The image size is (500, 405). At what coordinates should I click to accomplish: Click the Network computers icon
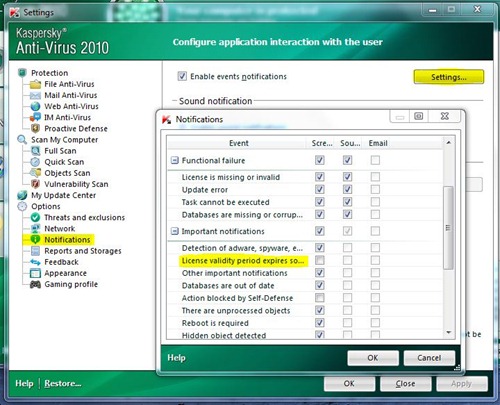(35, 229)
